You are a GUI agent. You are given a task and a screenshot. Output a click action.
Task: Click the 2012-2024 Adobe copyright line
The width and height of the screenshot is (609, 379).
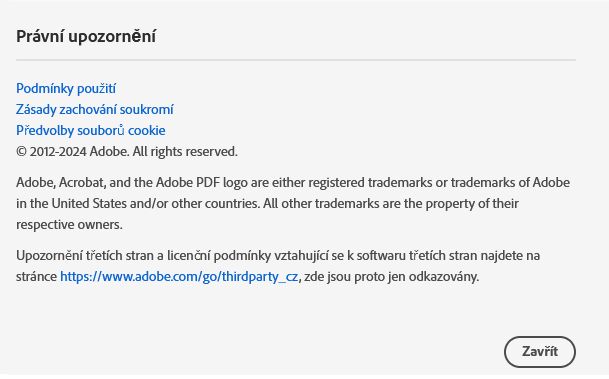click(x=127, y=151)
